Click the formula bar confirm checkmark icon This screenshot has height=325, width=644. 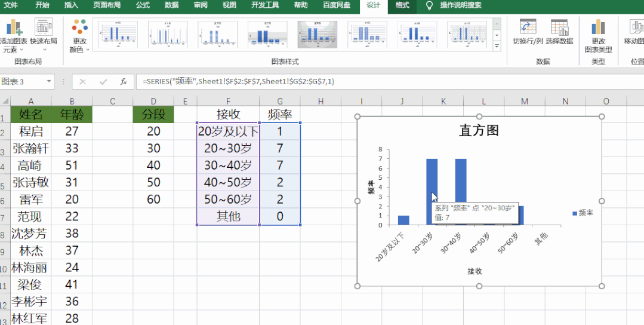pyautogui.click(x=103, y=82)
